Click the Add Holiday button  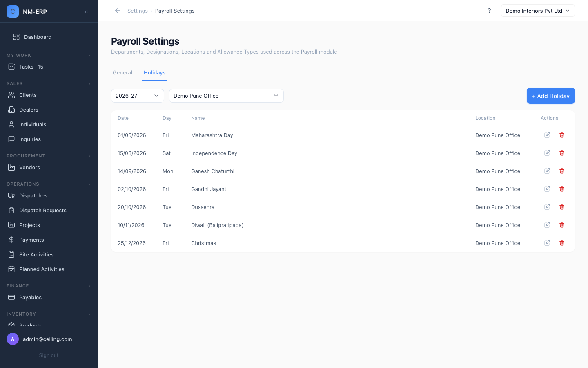(x=550, y=96)
